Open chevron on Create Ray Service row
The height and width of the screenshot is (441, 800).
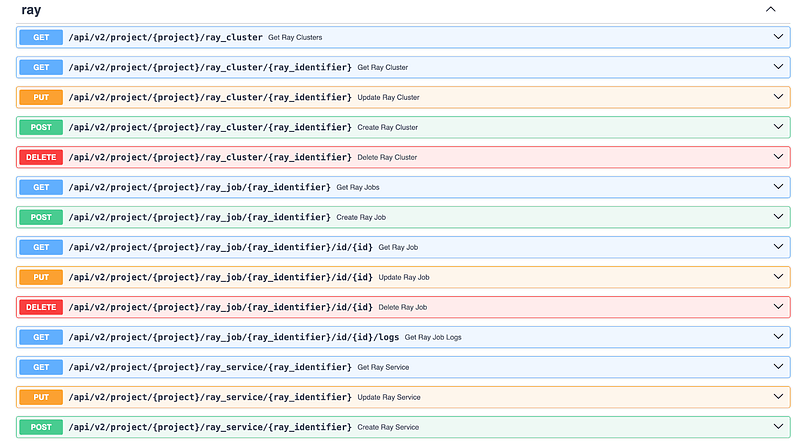(779, 427)
